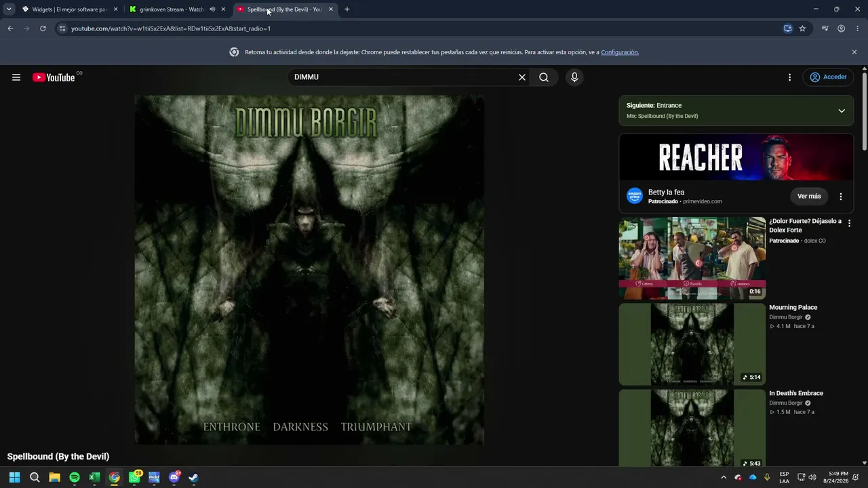Start voice search with microphone icon
The image size is (868, 488).
click(574, 77)
